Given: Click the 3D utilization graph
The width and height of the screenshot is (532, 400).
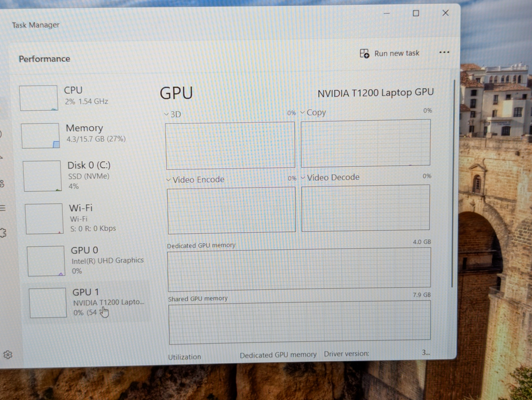Looking at the screenshot, I should click(x=230, y=145).
